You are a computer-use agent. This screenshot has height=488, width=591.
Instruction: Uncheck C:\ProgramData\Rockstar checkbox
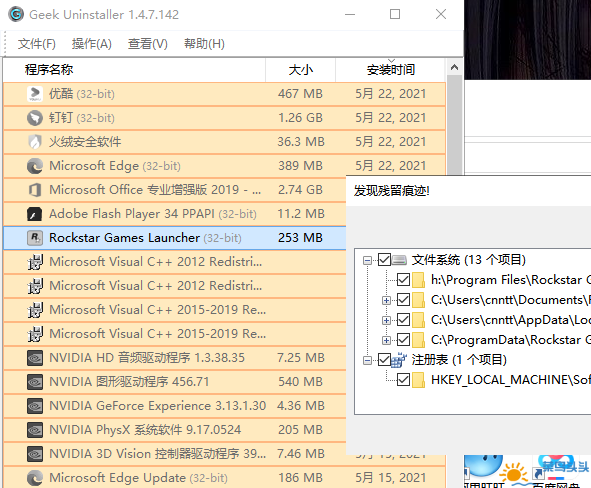coord(403,340)
